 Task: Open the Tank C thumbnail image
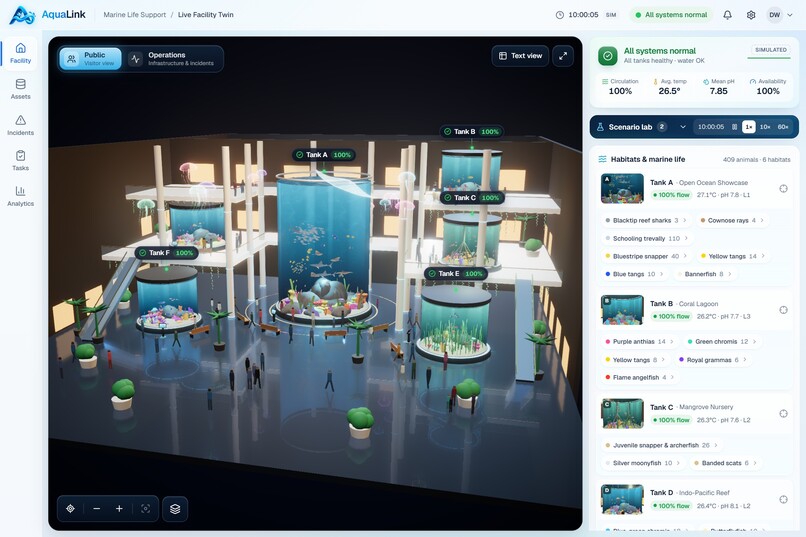click(x=622, y=413)
